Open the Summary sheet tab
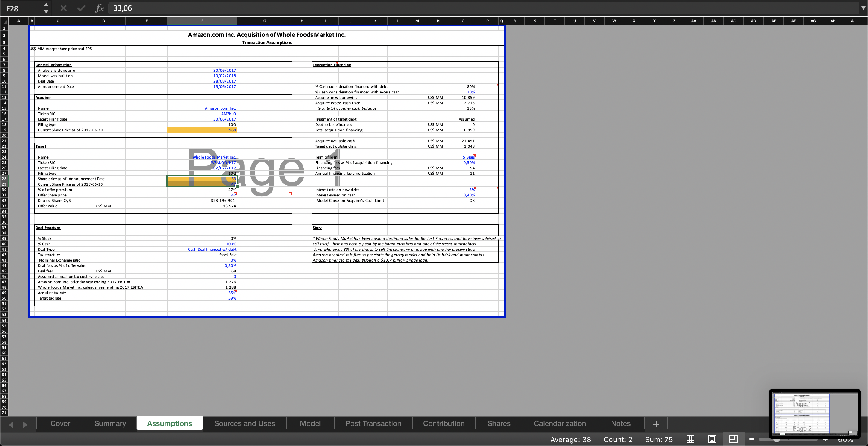Image resolution: width=868 pixels, height=446 pixels. [x=110, y=423]
